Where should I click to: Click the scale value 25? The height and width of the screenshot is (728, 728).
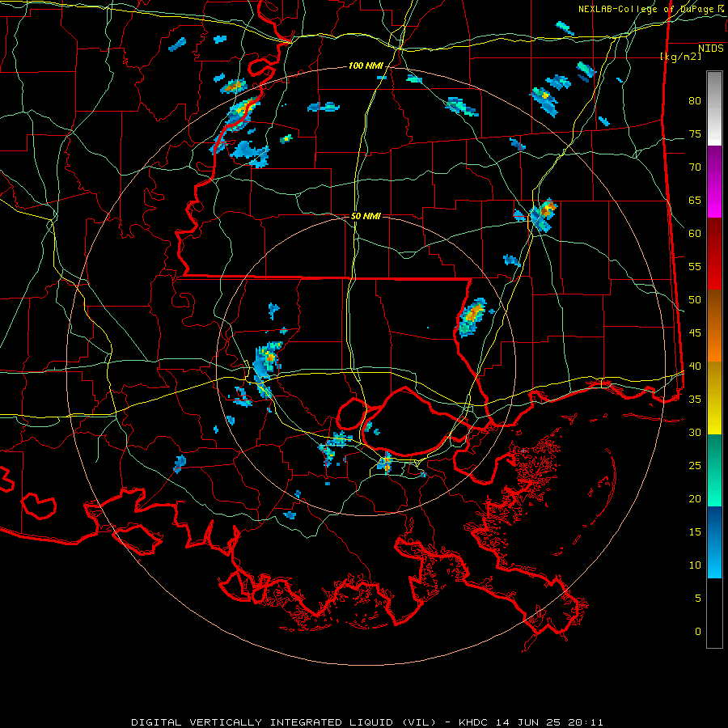tap(695, 466)
